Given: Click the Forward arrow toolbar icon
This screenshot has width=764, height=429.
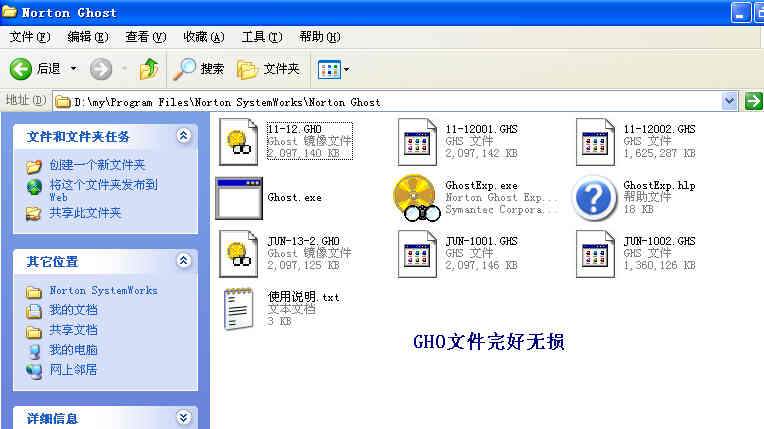Looking at the screenshot, I should [x=101, y=69].
